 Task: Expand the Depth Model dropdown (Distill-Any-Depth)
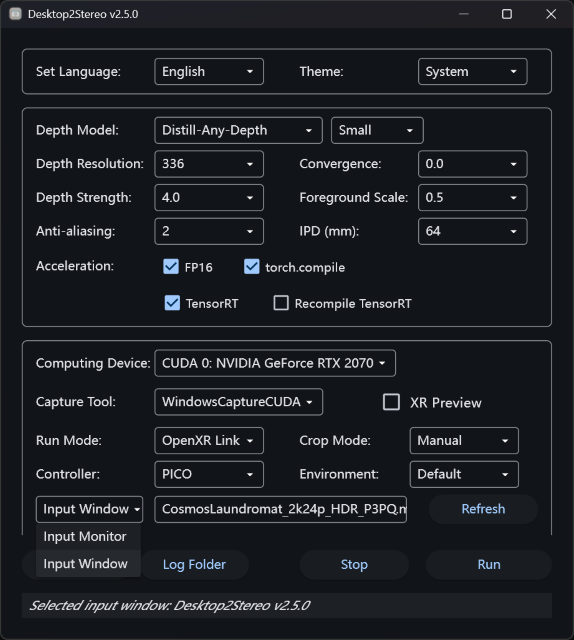tap(238, 130)
